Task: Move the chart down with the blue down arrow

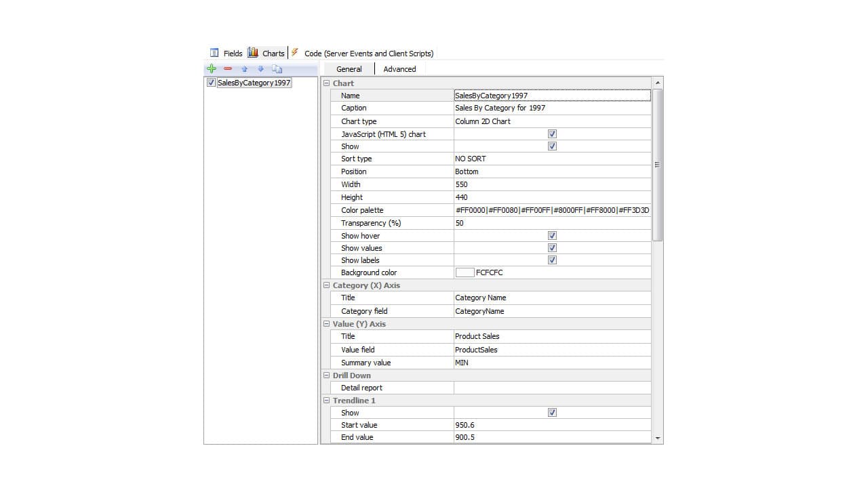Action: 260,68
